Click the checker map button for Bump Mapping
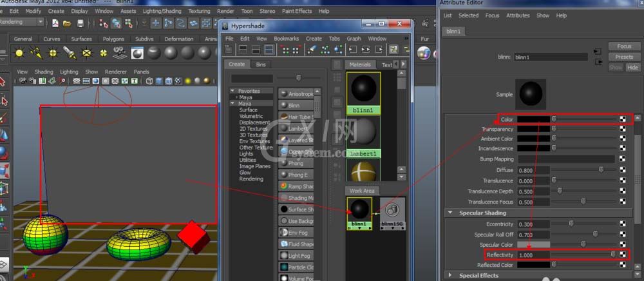This screenshot has width=644, height=281. (623, 159)
